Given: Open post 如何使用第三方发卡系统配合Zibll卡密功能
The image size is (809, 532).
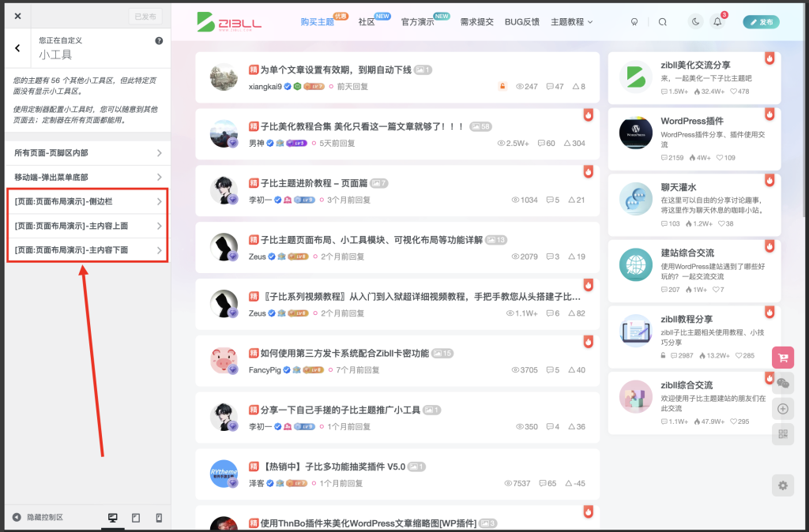Looking at the screenshot, I should click(344, 353).
